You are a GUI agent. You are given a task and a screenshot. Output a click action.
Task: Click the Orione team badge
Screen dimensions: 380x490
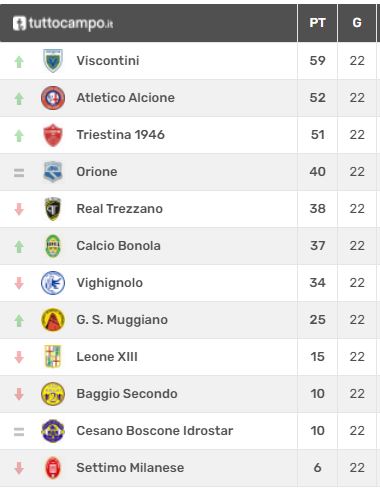pos(53,172)
